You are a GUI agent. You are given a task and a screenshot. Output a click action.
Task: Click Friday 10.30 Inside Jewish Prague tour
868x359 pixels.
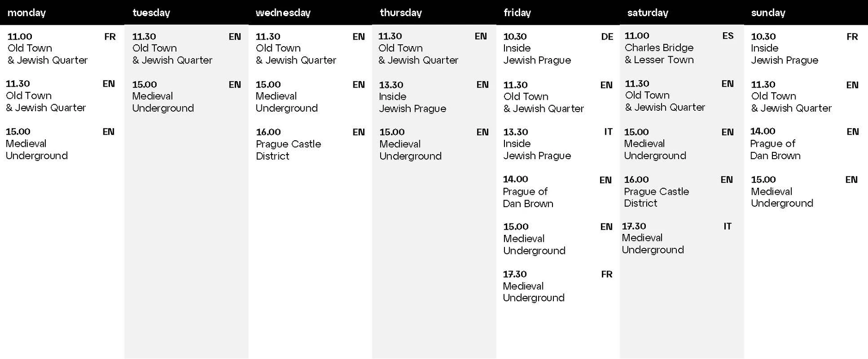pyautogui.click(x=537, y=48)
